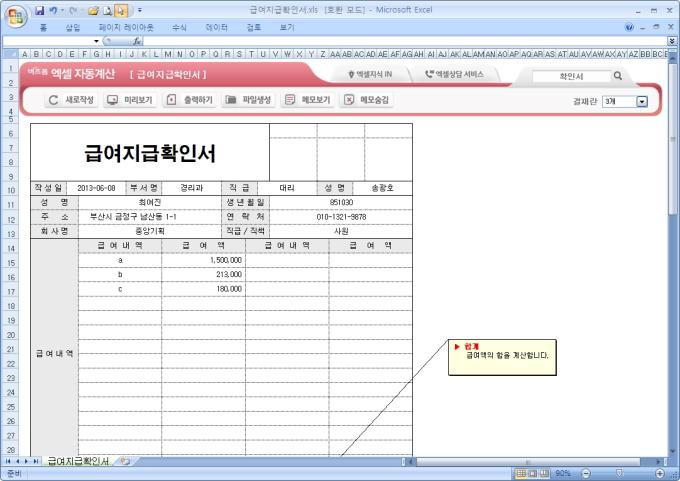Viewport: 680px width, 481px height.
Task: Switch to Page Layout view in status bar
Action: (533, 473)
